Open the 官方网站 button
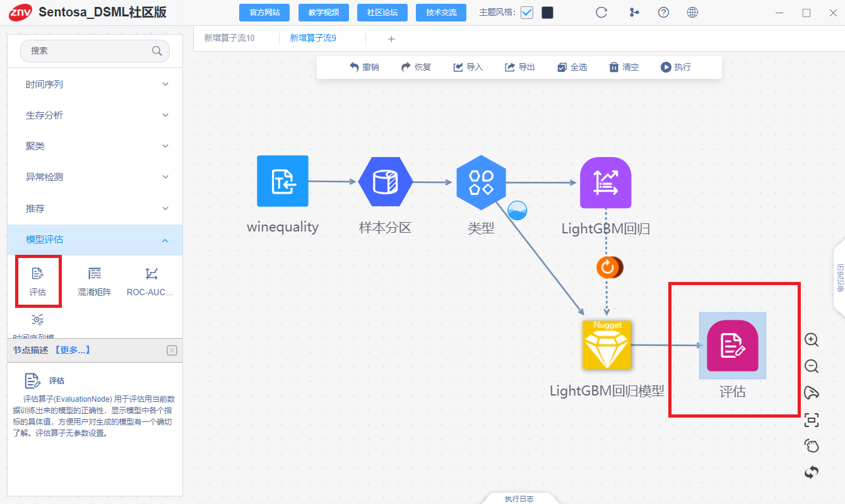Screen dimensions: 845x504 pyautogui.click(x=264, y=13)
